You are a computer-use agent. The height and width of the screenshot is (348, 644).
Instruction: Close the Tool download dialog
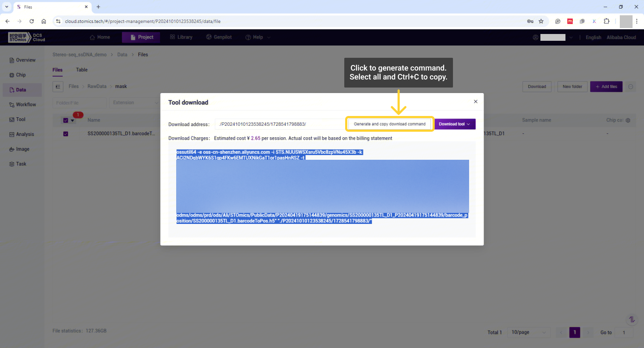click(x=475, y=102)
